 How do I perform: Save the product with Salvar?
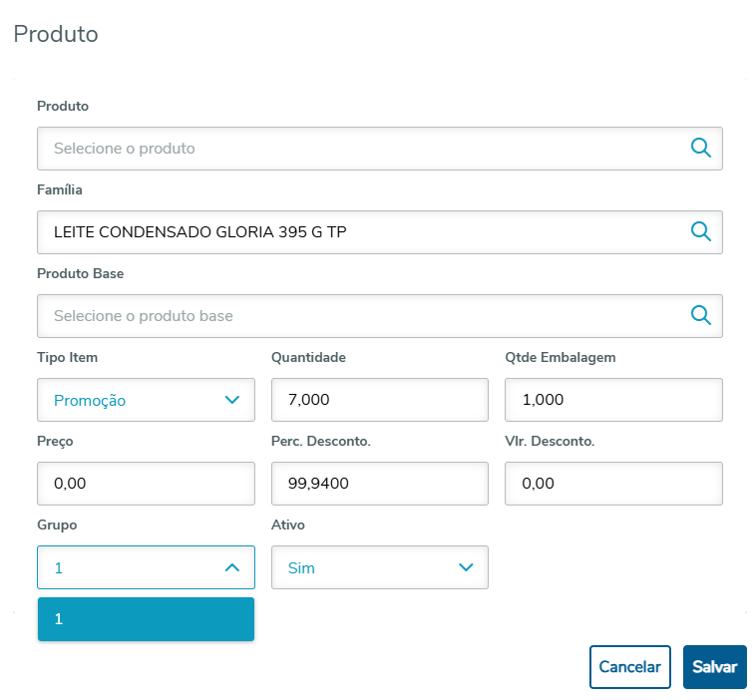point(714,667)
